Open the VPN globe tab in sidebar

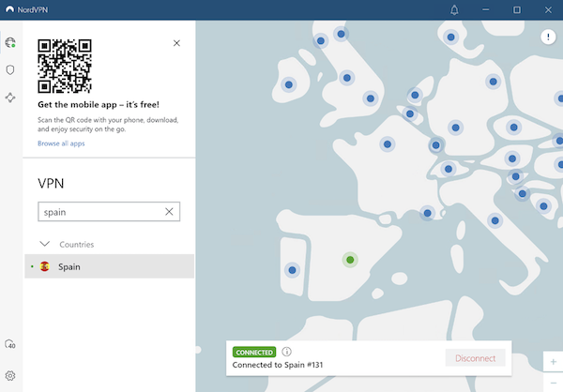[10, 42]
